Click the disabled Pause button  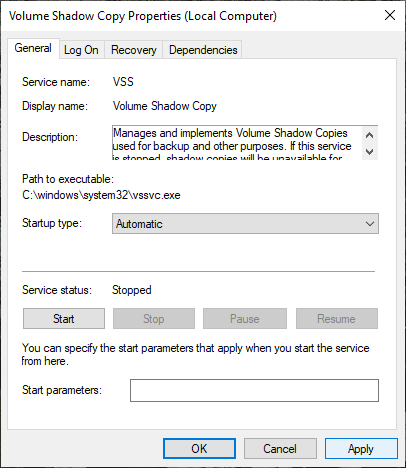(245, 319)
